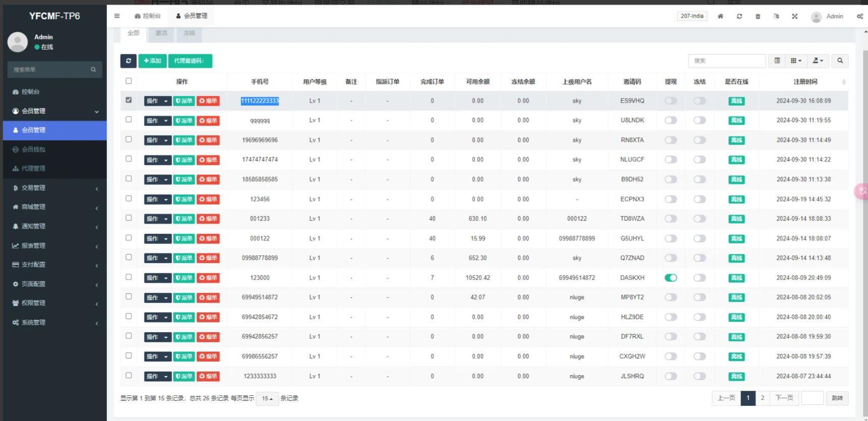Uncheck the checkbox for row 111122223333

(129, 100)
